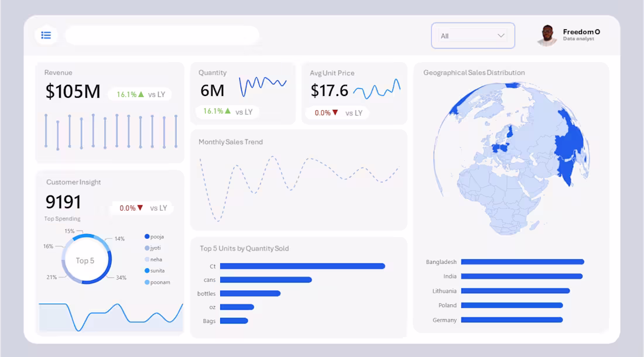The image size is (644, 357).
Task: Click the Top 5 donut chart center
Action: point(86,259)
